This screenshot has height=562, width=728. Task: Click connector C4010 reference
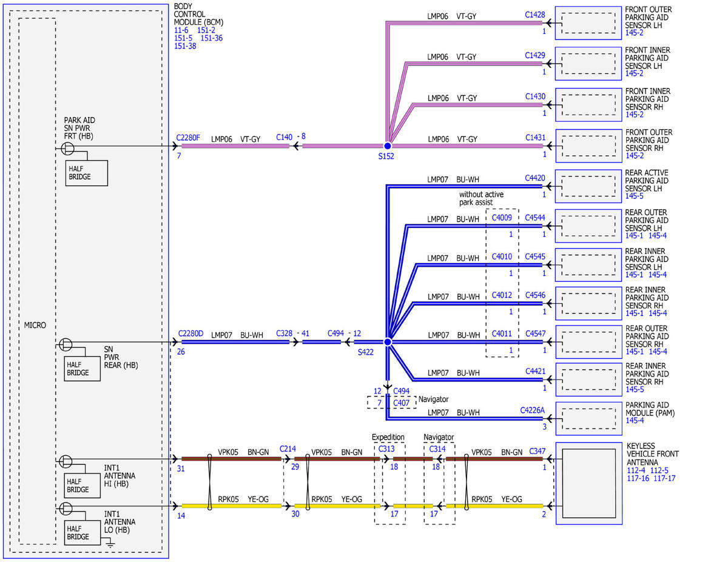coord(502,256)
